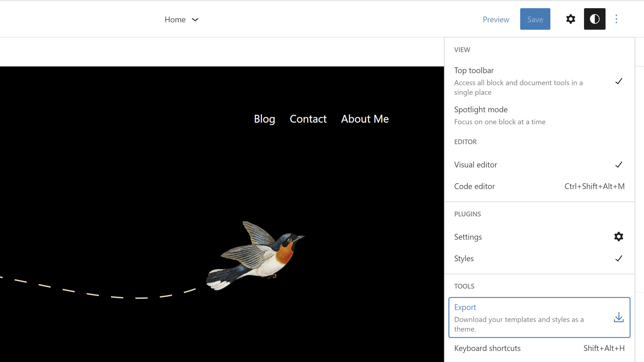Open Keyboard shortcuts from Tools

[539, 348]
